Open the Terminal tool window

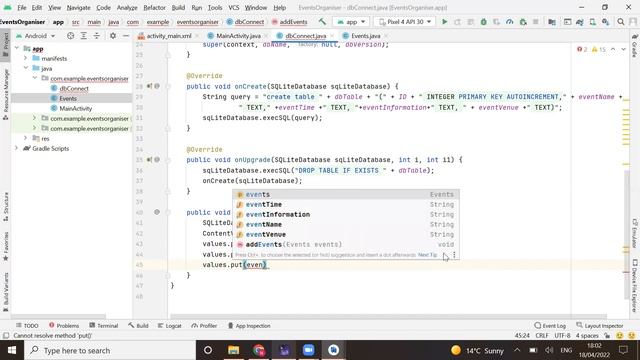[104, 325]
